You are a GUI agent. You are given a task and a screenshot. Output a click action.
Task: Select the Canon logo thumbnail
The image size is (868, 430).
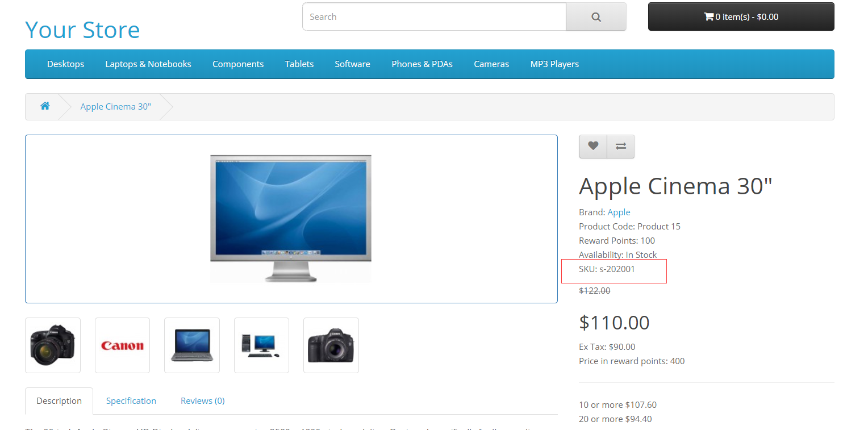122,345
